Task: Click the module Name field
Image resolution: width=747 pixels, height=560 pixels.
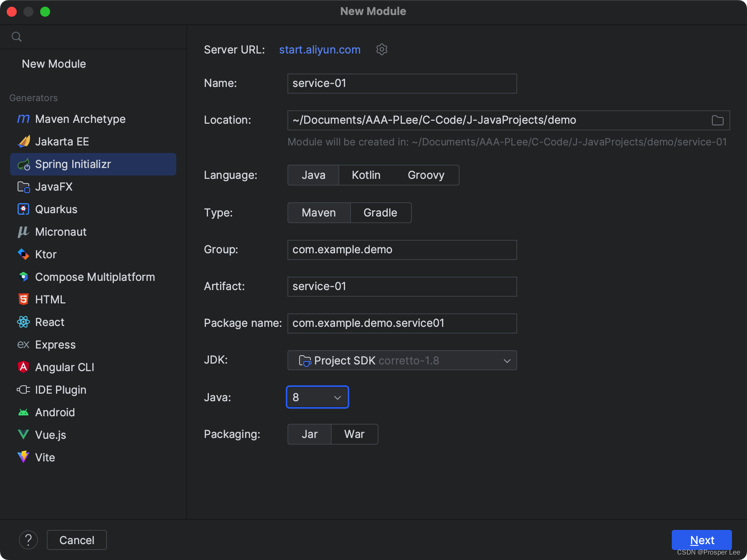Action: (x=402, y=84)
